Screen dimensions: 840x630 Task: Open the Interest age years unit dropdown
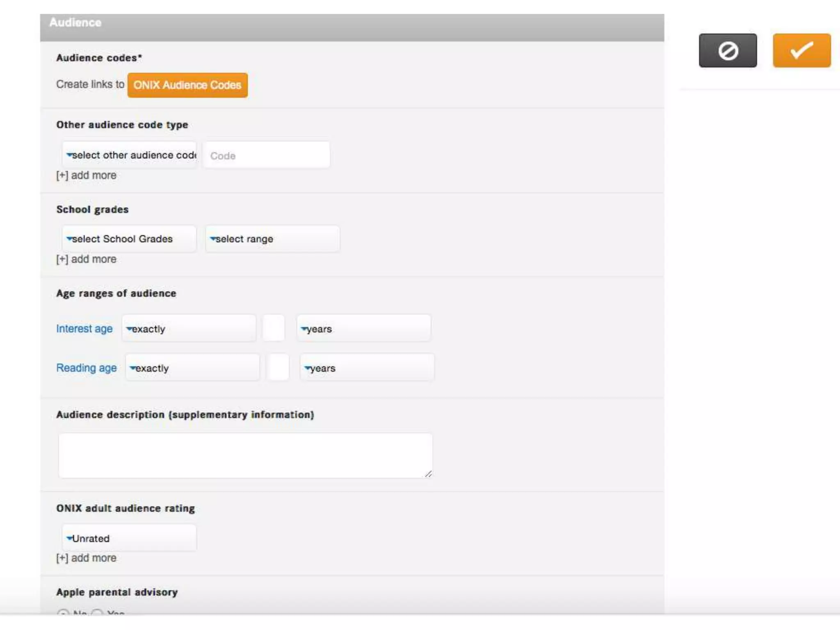(364, 329)
